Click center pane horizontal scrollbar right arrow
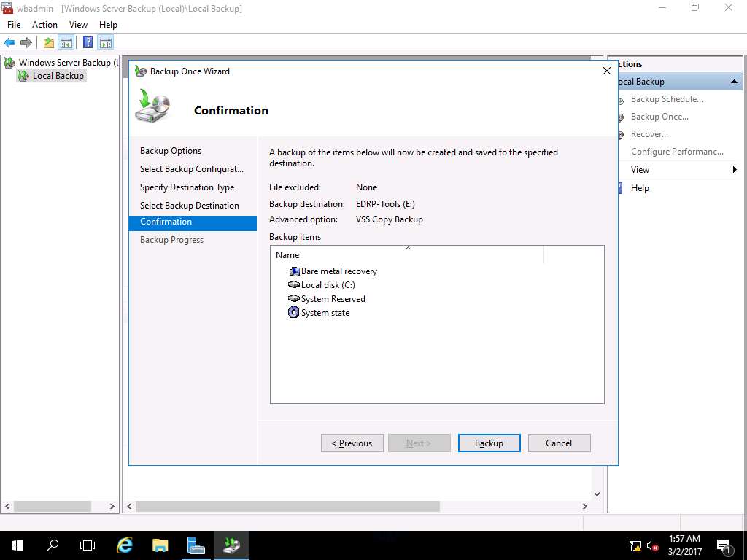The width and height of the screenshot is (747, 560). pos(584,506)
